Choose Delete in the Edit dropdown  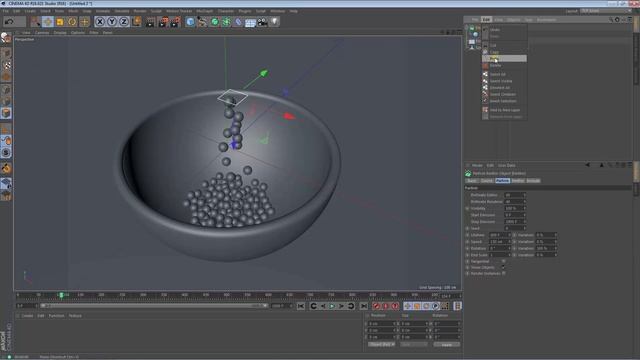504,65
